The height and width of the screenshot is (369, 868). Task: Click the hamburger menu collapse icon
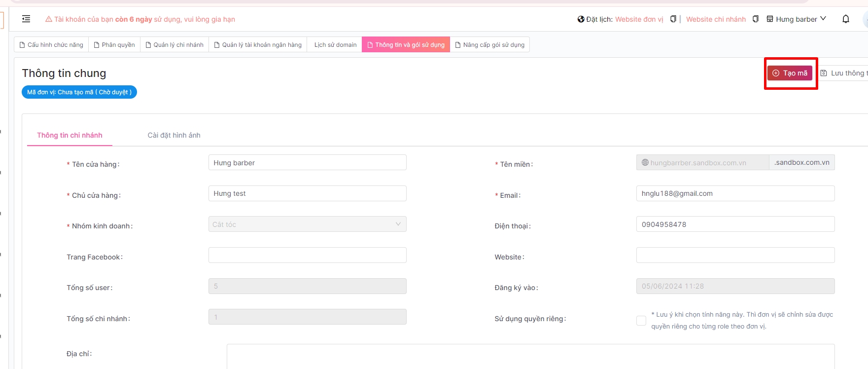(x=26, y=19)
